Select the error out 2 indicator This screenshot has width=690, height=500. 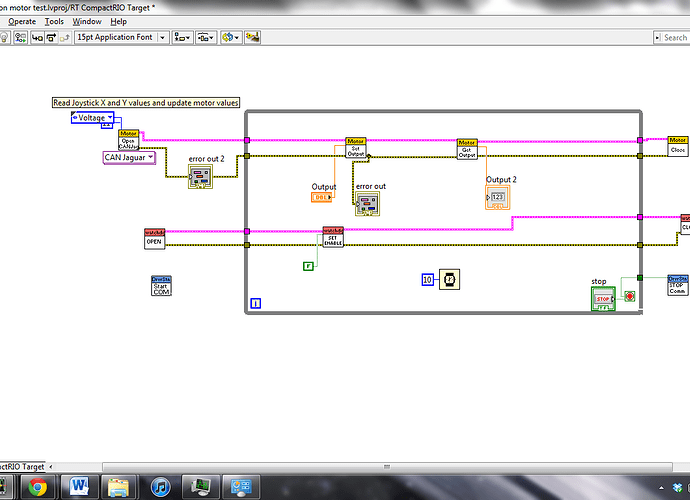pos(200,176)
